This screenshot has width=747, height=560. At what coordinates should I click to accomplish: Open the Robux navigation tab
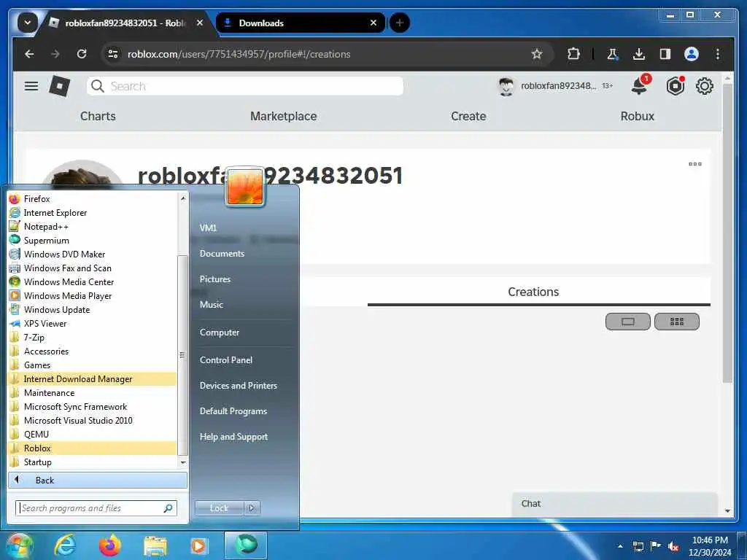tap(638, 116)
